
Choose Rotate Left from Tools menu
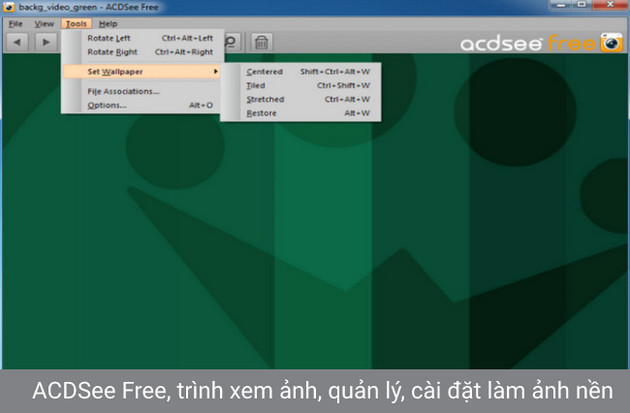[142, 38]
